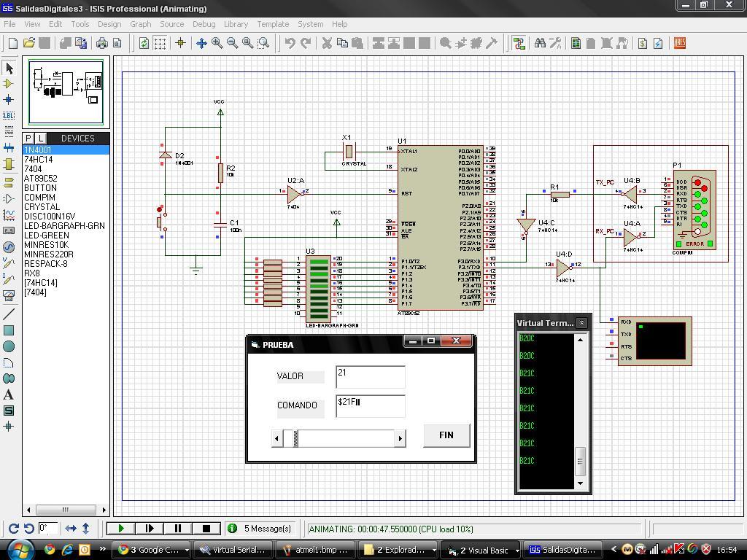Screen dimensions: 747x560
Task: Select 74HC14 in the Devices list
Action: (x=44, y=159)
